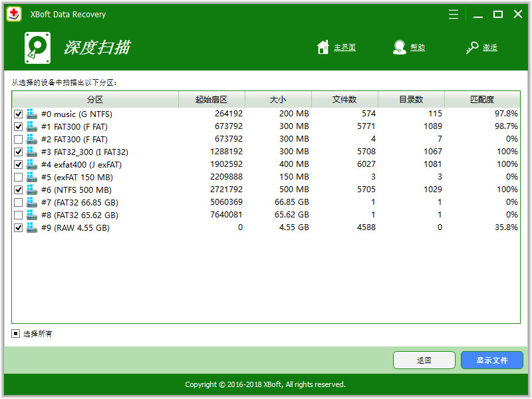Uncheck the #3 FAT32_300 checkbox
The width and height of the screenshot is (532, 399).
[19, 152]
